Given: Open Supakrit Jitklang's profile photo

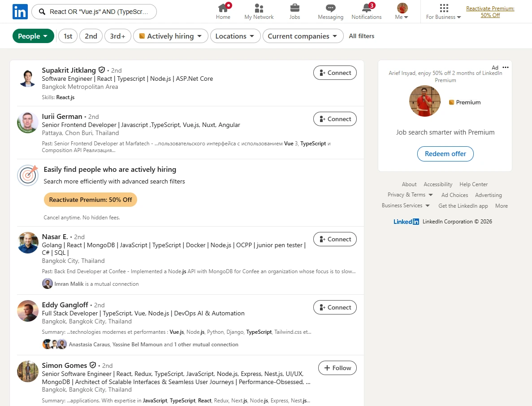Looking at the screenshot, I should (x=28, y=77).
